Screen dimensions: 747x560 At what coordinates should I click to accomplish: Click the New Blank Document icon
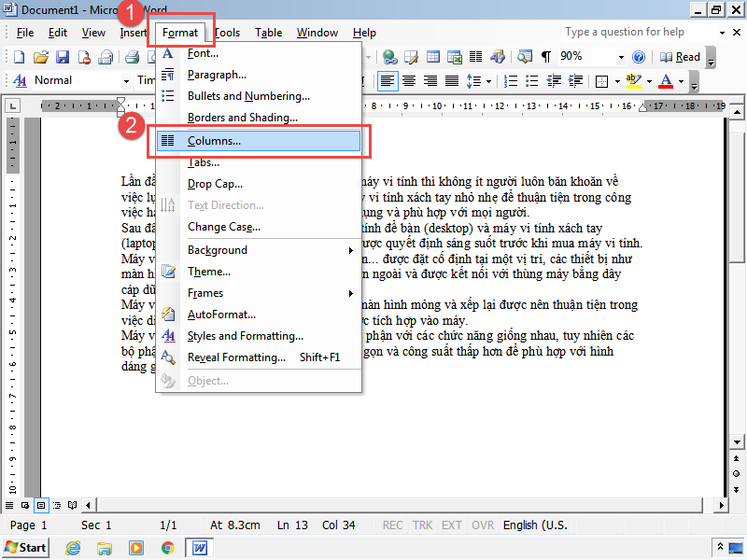point(19,57)
